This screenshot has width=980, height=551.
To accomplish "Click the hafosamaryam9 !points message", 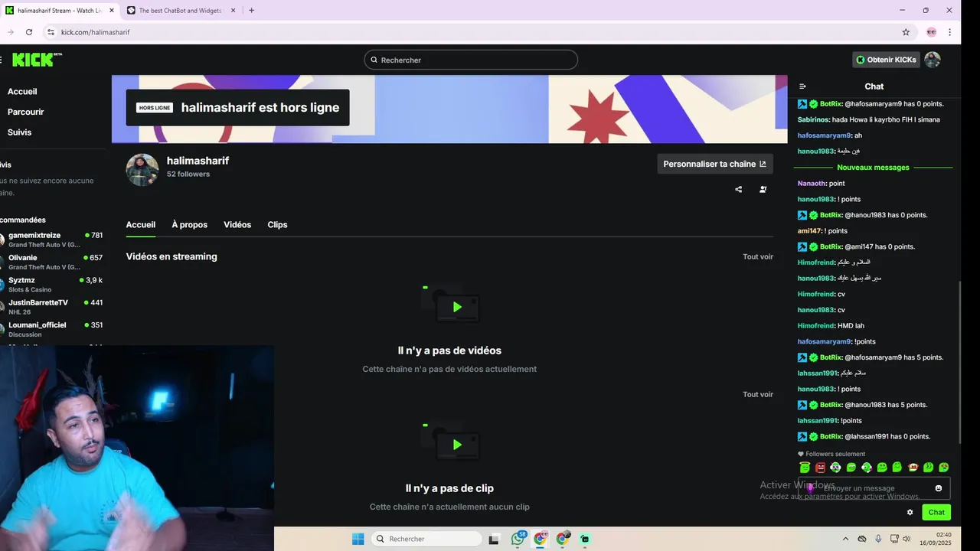I will pos(837,342).
